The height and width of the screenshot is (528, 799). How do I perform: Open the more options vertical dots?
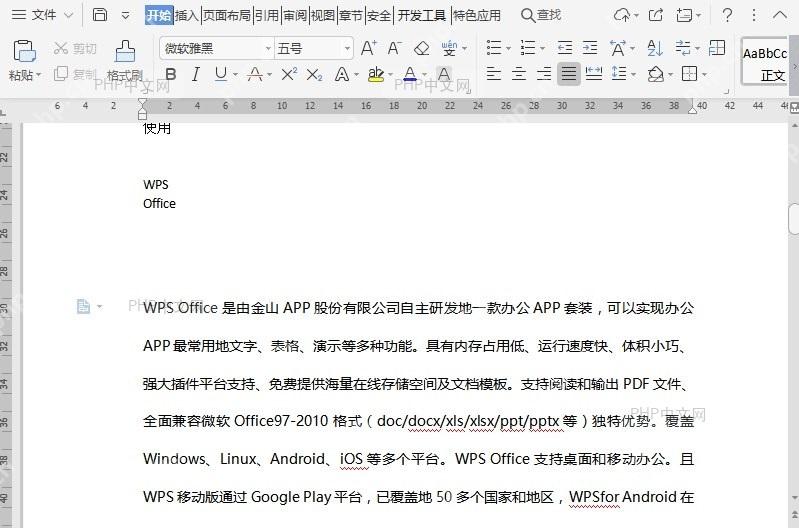(x=754, y=15)
